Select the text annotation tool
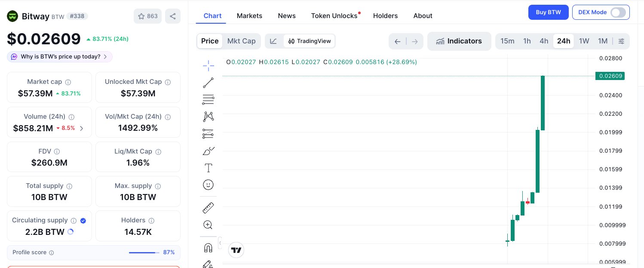 (209, 168)
